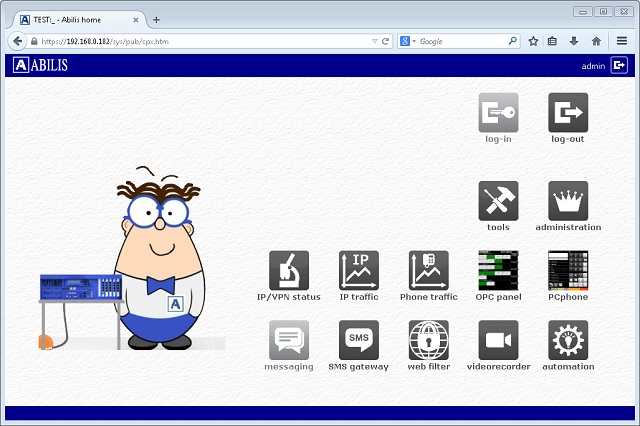640x426 pixels.
Task: Open the automation gear icon
Action: click(x=568, y=340)
